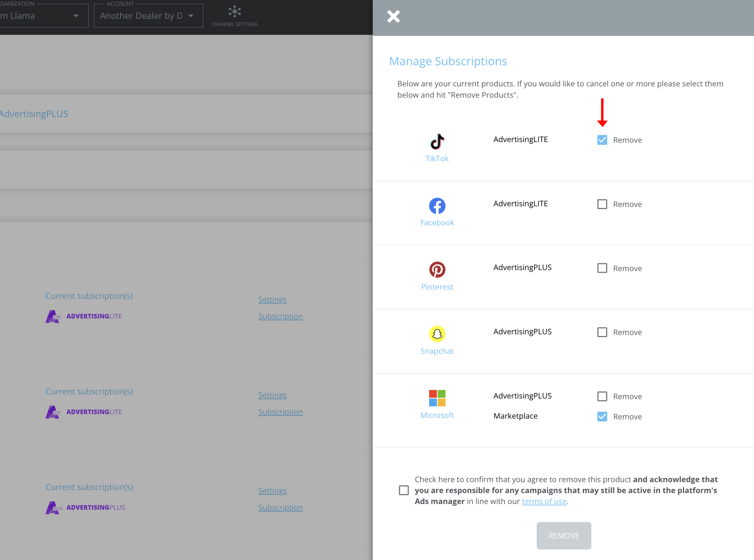This screenshot has width=754, height=560.
Task: Click the Pinterest channel name link
Action: 437,287
